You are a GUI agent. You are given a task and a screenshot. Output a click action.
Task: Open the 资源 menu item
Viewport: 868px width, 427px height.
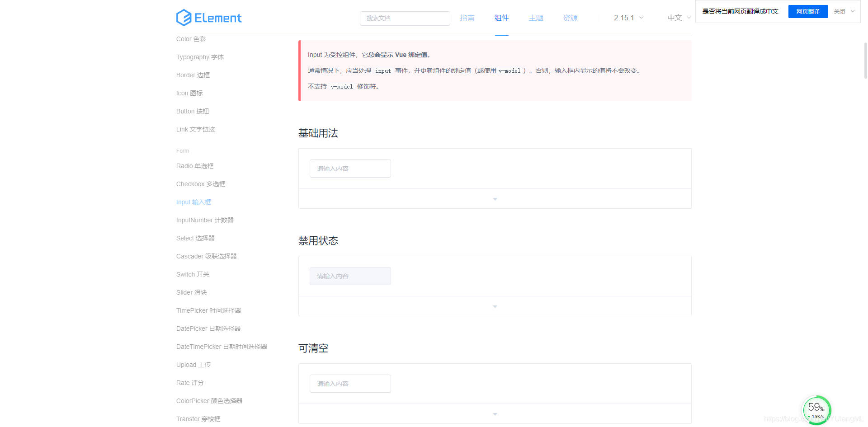(570, 18)
